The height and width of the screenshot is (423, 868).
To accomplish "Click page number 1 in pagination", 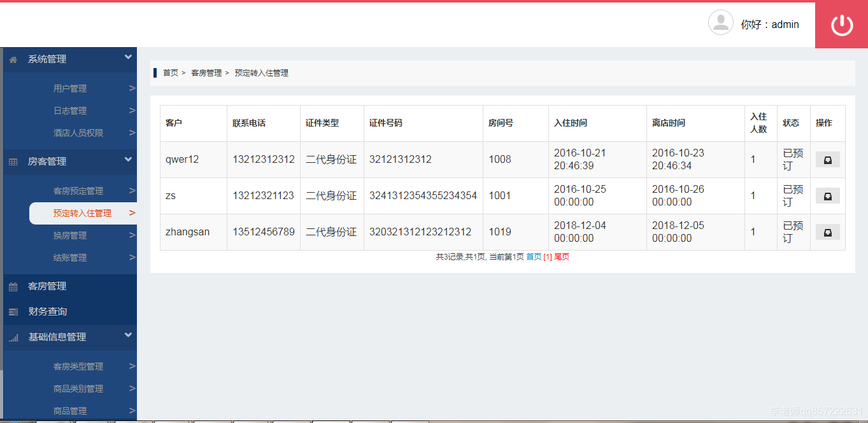I will [548, 256].
